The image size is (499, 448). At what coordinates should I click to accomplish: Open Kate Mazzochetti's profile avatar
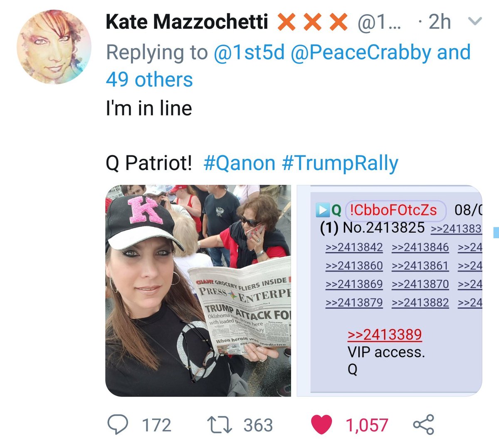tap(54, 47)
